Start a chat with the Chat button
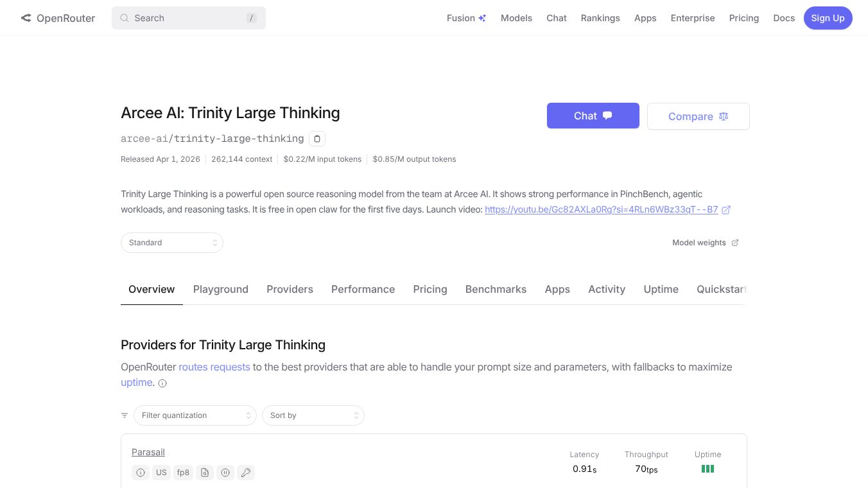Viewport: 868px width, 488px height. 593,116
